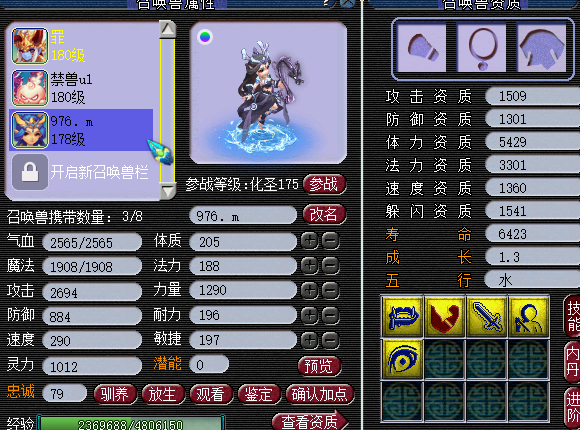The image size is (580, 430).
Task: Switch to the 内丹 side tab
Action: (x=572, y=361)
